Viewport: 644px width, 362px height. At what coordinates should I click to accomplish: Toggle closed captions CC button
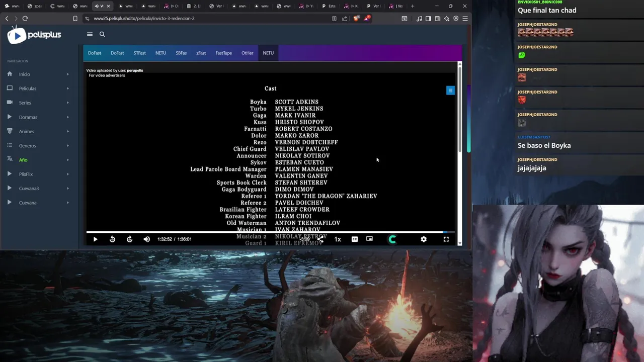[355, 239]
